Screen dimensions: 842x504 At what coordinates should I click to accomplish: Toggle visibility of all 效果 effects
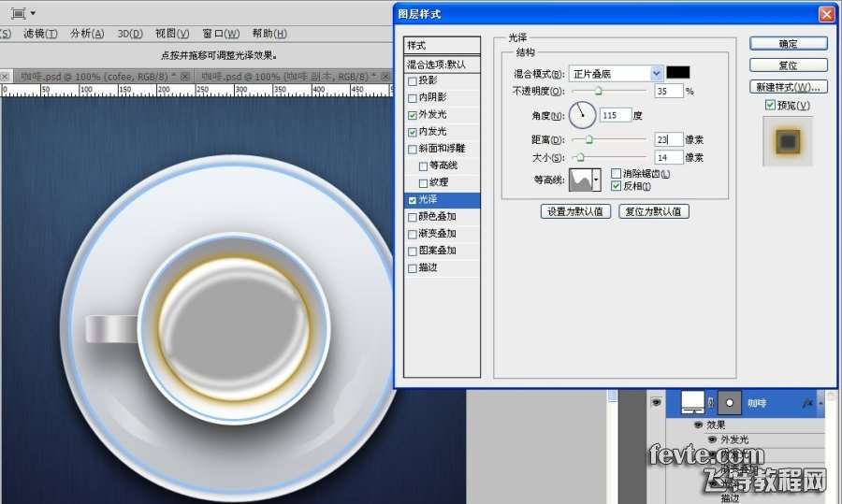pyautogui.click(x=698, y=425)
